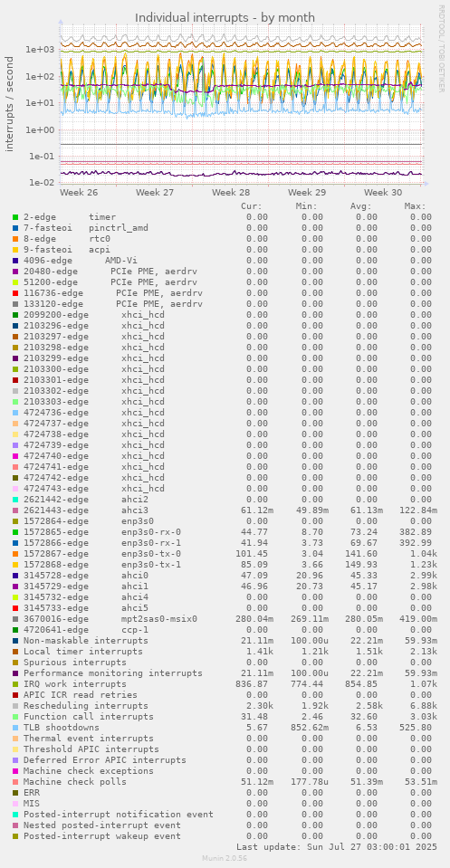
Task: Click the Week 30 axis label
Action: [x=383, y=193]
